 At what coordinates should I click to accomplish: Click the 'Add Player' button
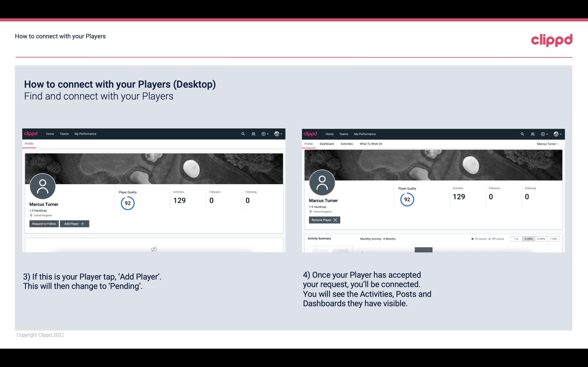[74, 223]
